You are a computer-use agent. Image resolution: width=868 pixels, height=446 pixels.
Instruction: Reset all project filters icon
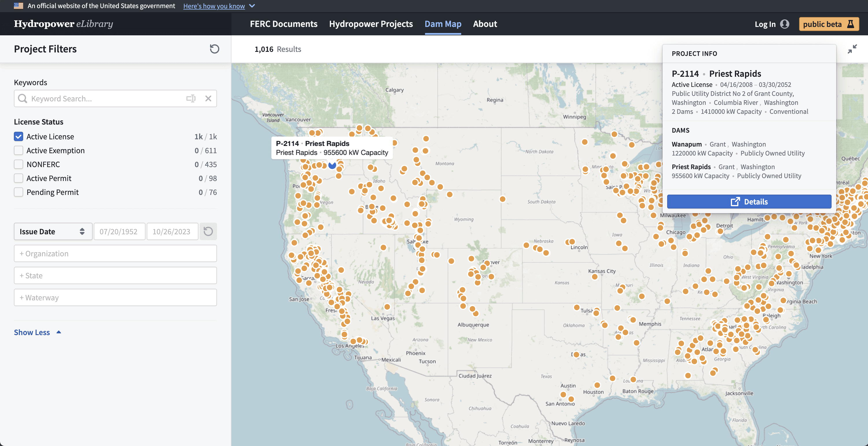[214, 49]
